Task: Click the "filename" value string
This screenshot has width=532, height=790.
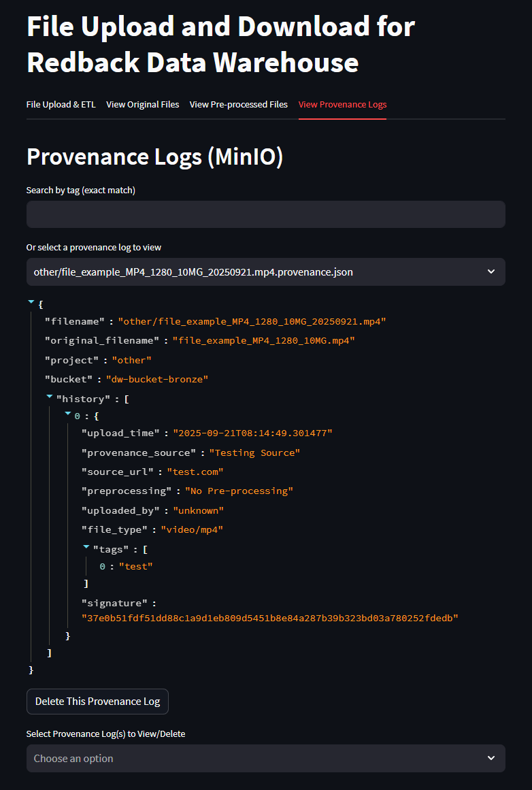Action: pos(252,321)
